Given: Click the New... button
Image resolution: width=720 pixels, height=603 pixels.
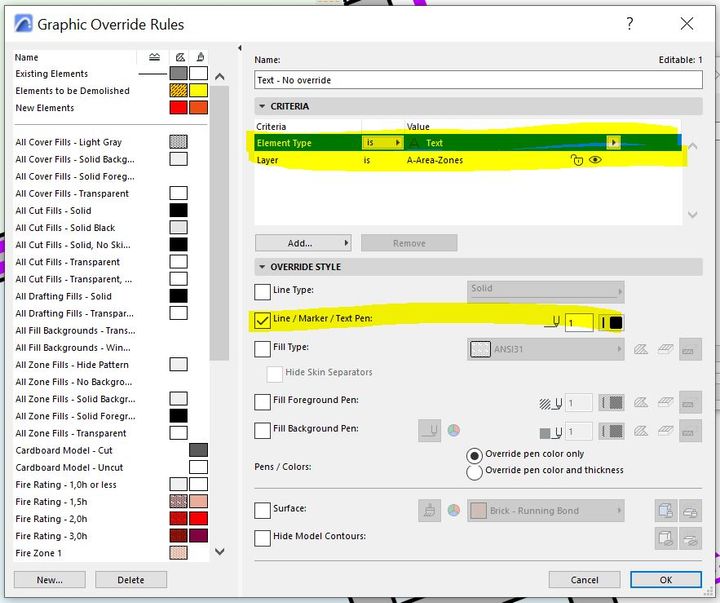Looking at the screenshot, I should pyautogui.click(x=50, y=580).
